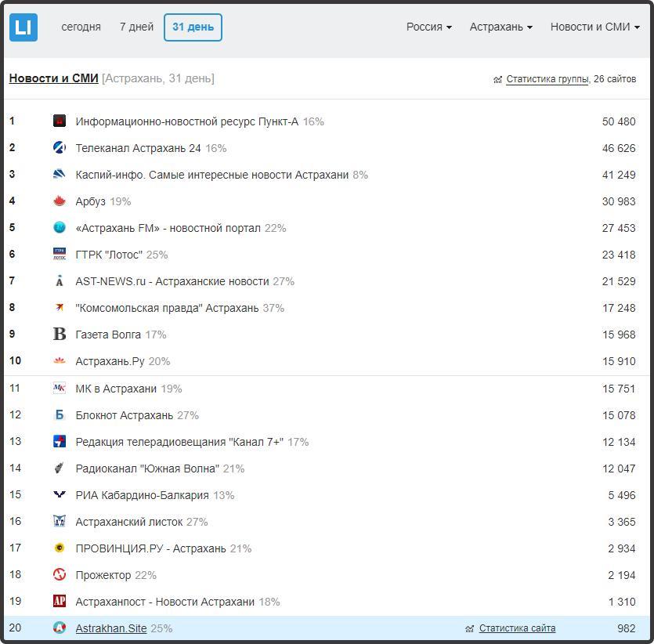The height and width of the screenshot is (644, 654).
Task: Click the 37% share next to Комсомольская правда
Action: [x=273, y=308]
